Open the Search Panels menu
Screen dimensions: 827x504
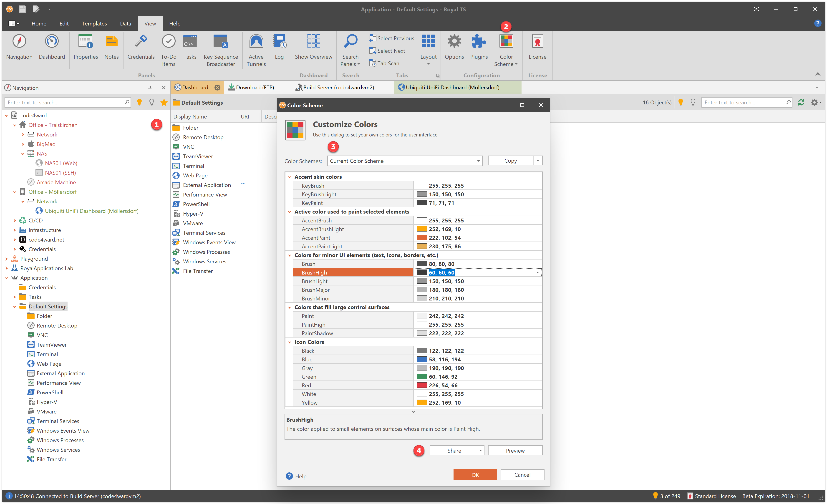350,51
